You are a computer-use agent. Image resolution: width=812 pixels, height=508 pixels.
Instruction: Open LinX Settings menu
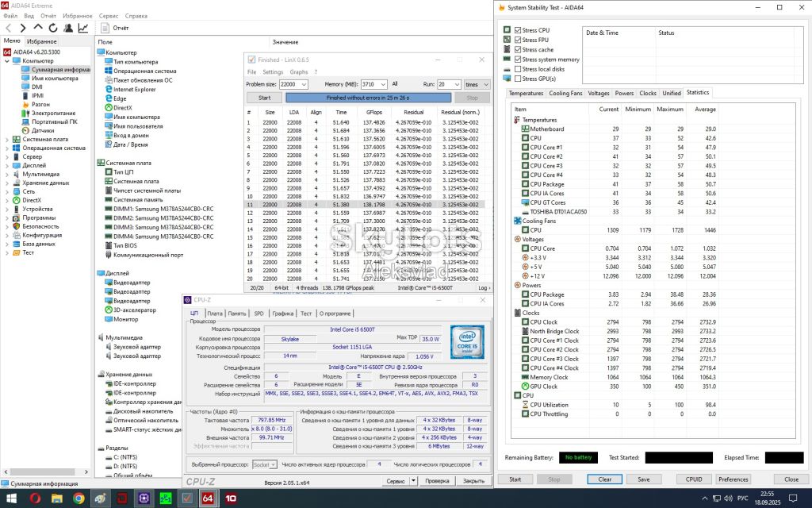[x=273, y=72]
